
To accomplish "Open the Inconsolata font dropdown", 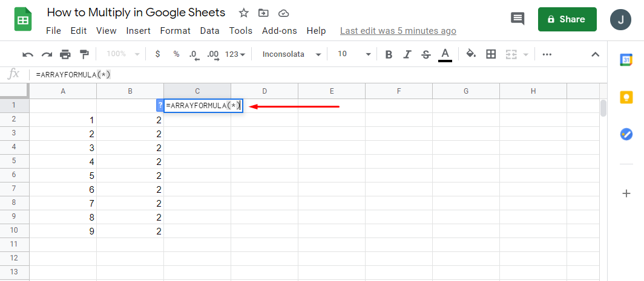I will (291, 54).
